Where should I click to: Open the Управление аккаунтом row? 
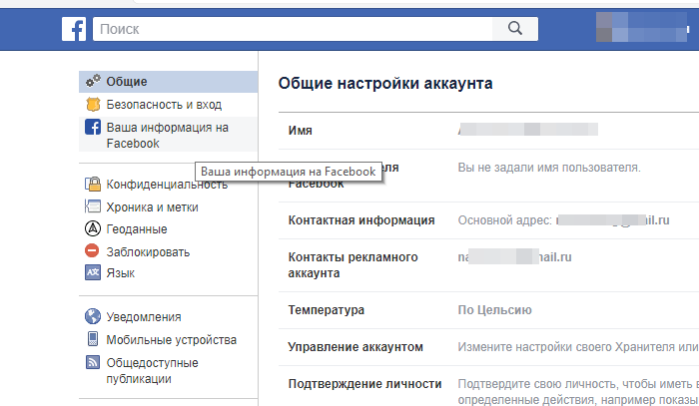[x=489, y=347]
